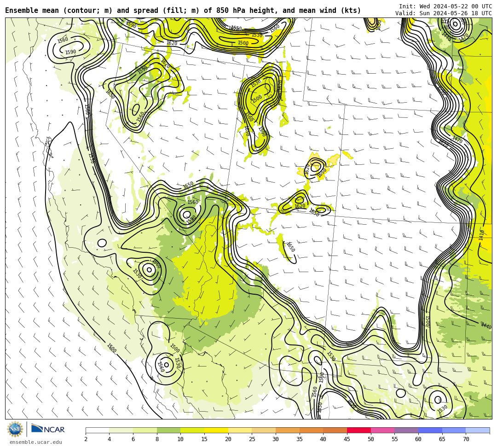Click the colorbar tick label 10
This screenshot has width=497, height=448.
[x=181, y=439]
